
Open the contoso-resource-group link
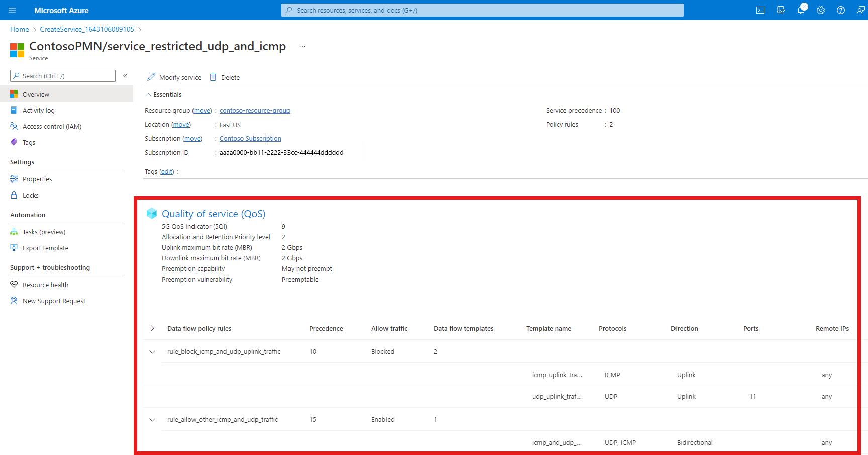(x=254, y=110)
